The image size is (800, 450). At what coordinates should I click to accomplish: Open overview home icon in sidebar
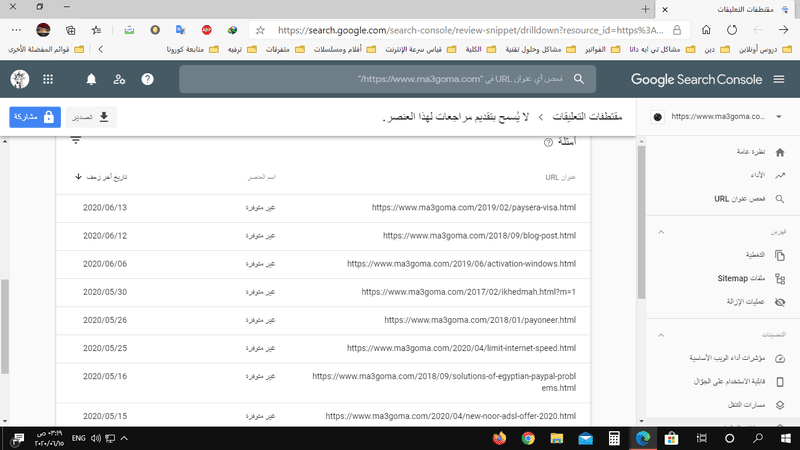[x=780, y=152]
